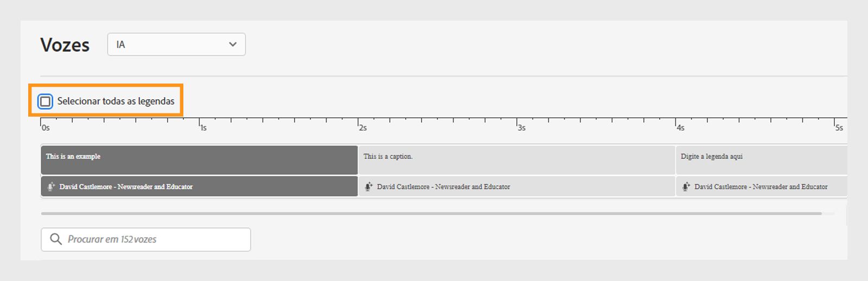Select the "This is an example" caption block
Image resolution: width=868 pixels, height=281 pixels.
coord(199,159)
